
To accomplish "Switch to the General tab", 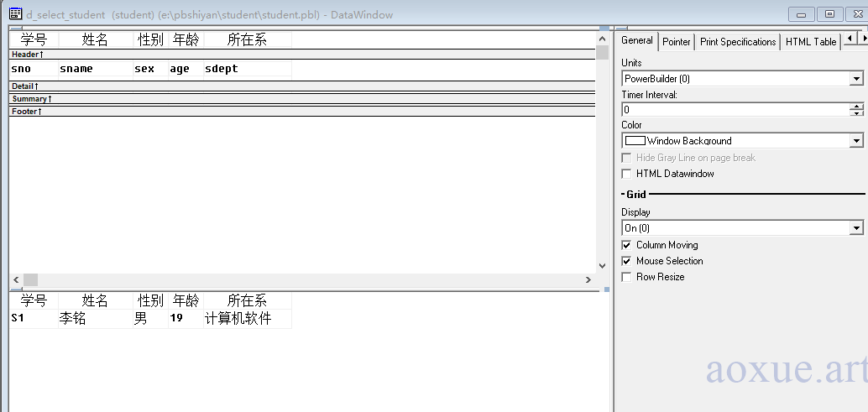I will coord(636,40).
